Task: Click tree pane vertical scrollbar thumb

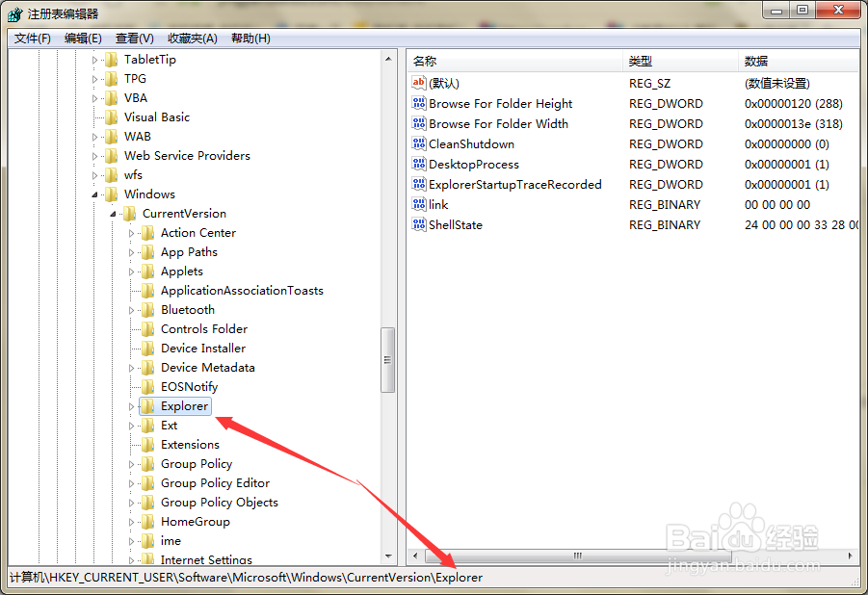Action: pos(388,360)
